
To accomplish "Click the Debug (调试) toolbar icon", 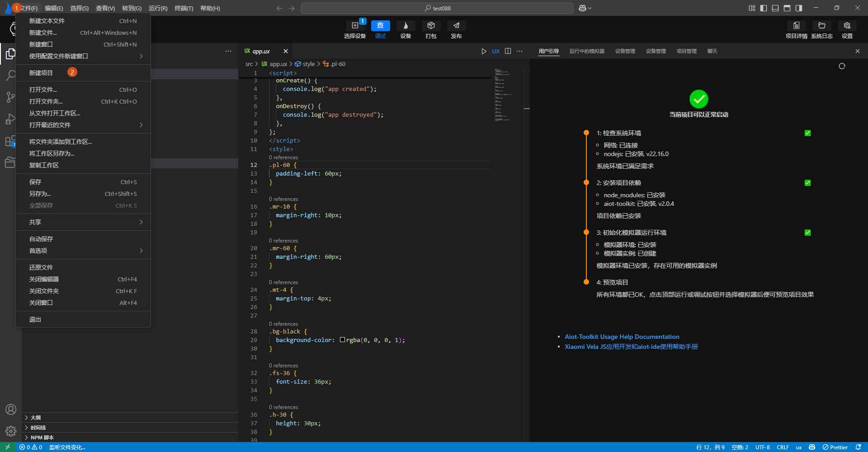I will click(x=380, y=26).
